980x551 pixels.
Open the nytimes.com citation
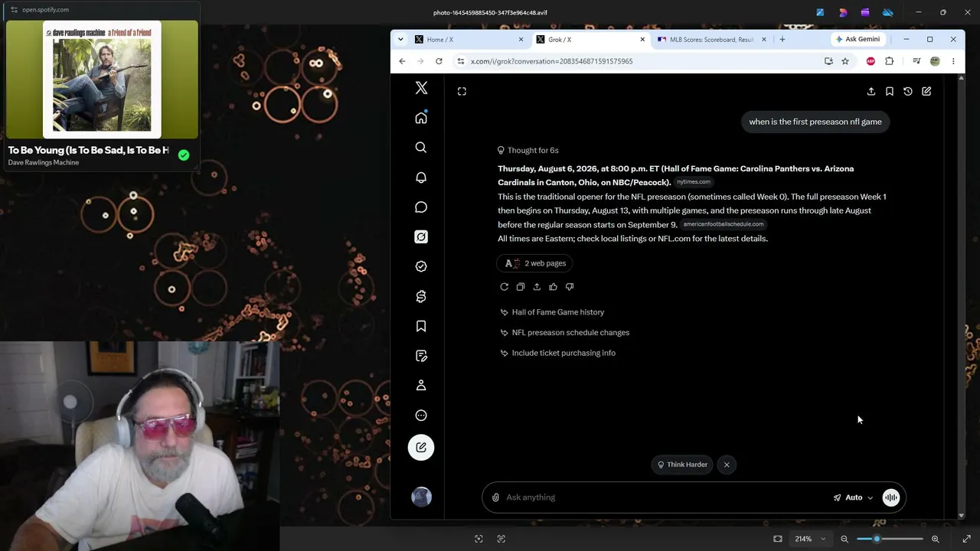coord(694,182)
